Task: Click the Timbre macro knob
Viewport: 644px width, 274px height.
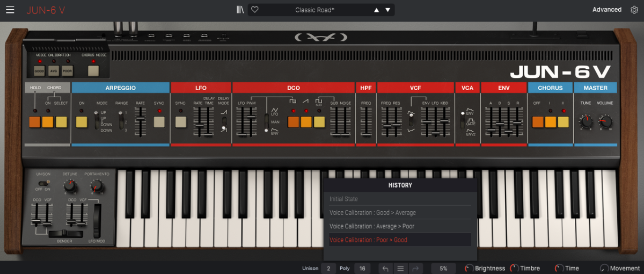Action: tap(514, 268)
